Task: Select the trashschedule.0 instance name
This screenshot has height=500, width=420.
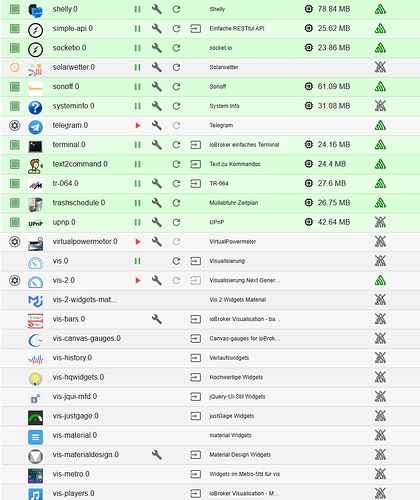Action: [x=79, y=203]
